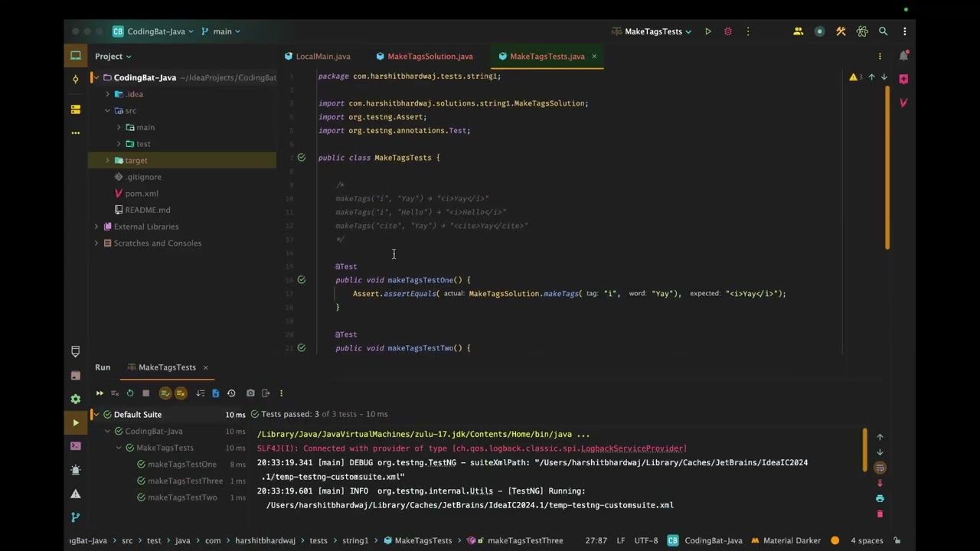Toggle sort tests alphabetically icon
Screen dimensions: 980x551
tap(201, 393)
